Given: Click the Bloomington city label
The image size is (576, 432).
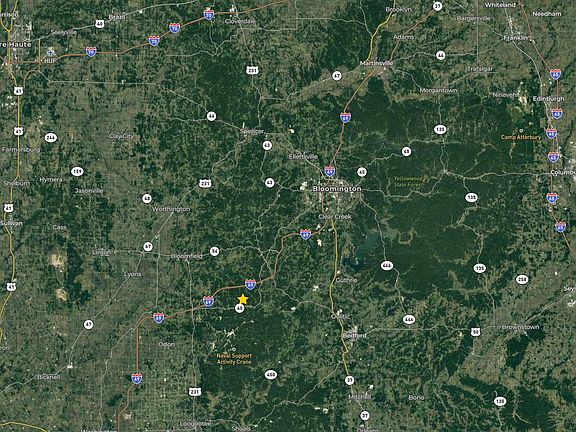Looking at the screenshot, I should coord(337,189).
